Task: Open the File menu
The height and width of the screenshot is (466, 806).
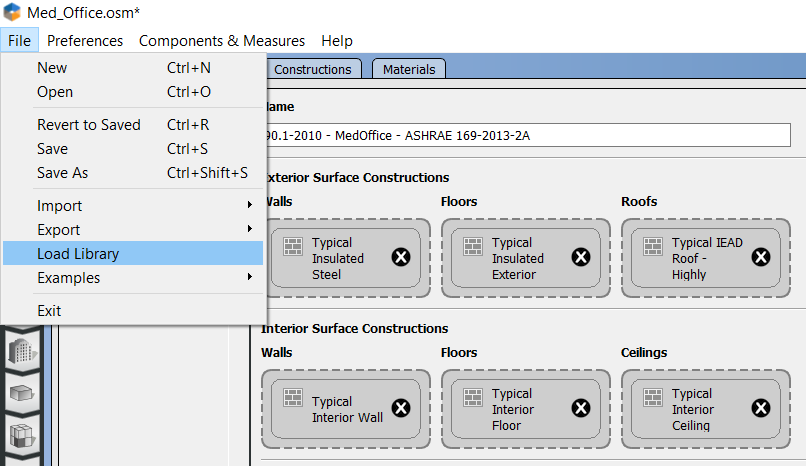Action: (x=20, y=41)
